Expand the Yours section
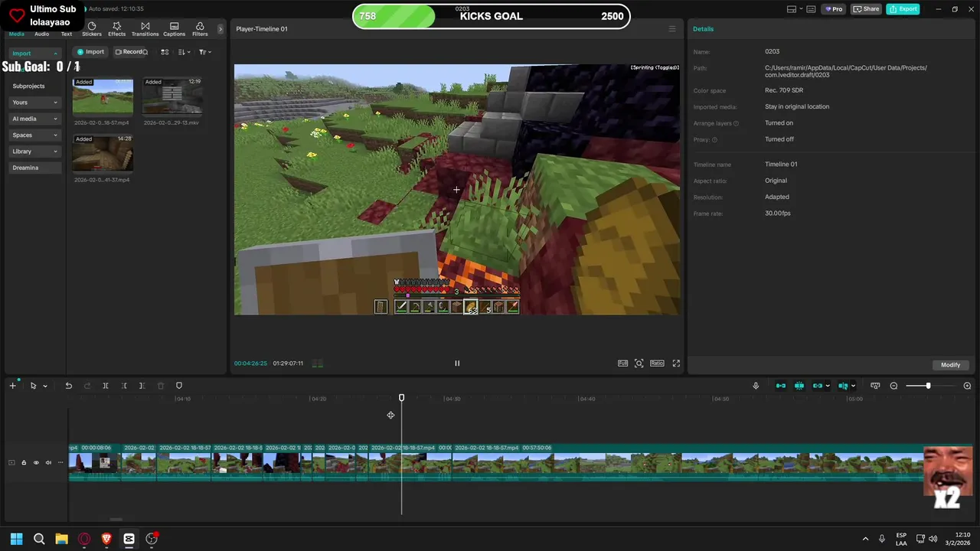Image resolution: width=980 pixels, height=551 pixels. (x=34, y=103)
